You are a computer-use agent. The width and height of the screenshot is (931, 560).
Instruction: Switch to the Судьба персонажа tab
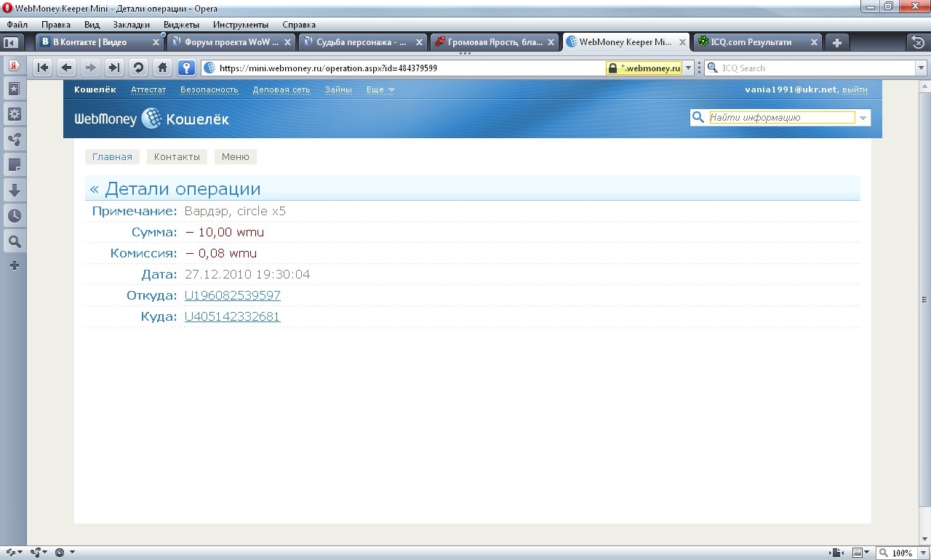pyautogui.click(x=363, y=42)
